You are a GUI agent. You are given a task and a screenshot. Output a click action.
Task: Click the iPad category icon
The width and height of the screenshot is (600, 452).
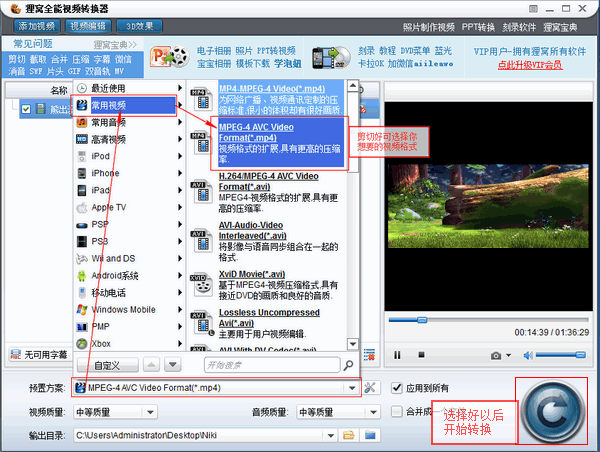tap(82, 190)
